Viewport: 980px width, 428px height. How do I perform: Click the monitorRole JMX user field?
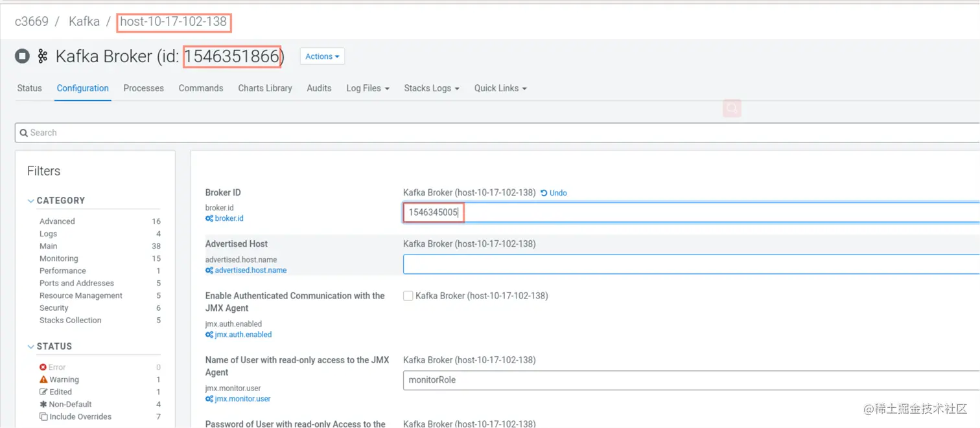[692, 380]
